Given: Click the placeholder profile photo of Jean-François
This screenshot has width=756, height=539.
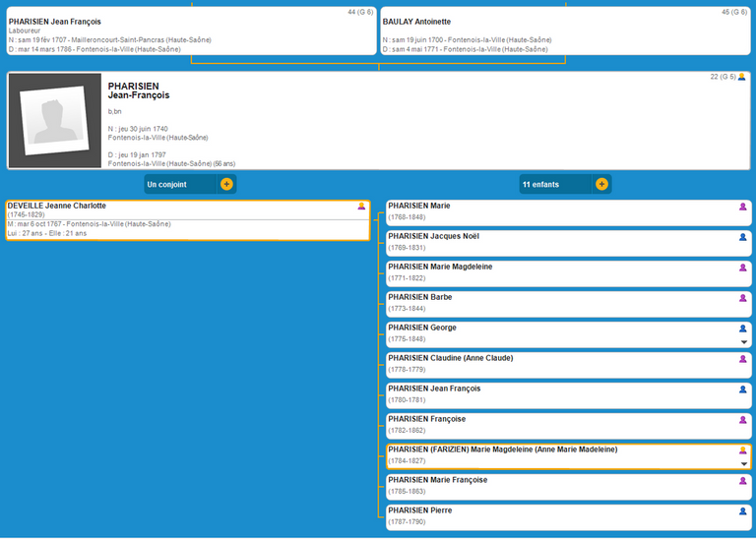Looking at the screenshot, I should [x=55, y=119].
